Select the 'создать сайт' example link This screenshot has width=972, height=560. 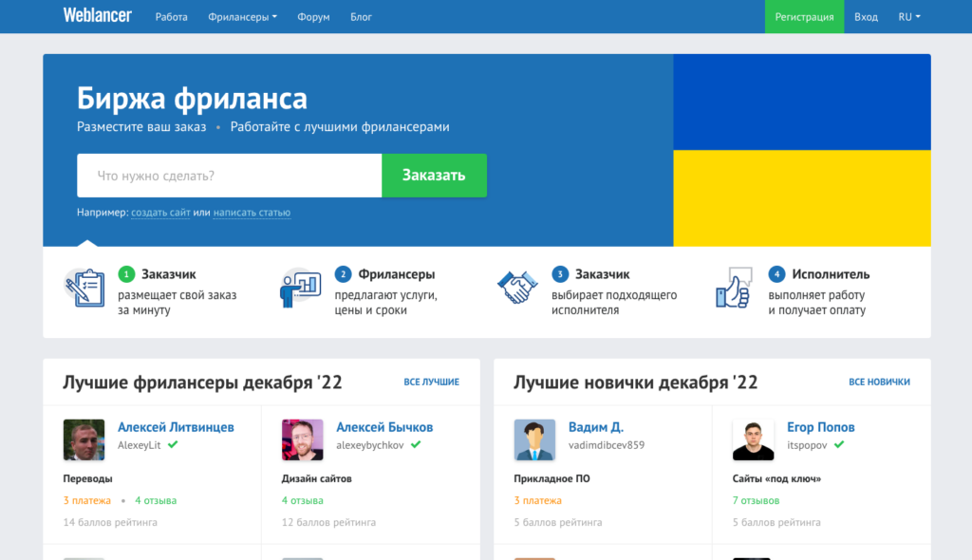pos(160,212)
